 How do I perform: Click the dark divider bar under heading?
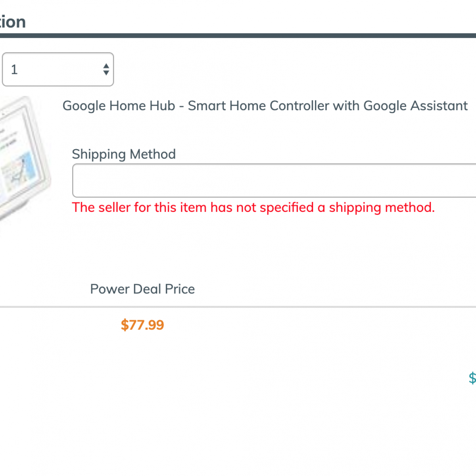pyautogui.click(x=238, y=36)
